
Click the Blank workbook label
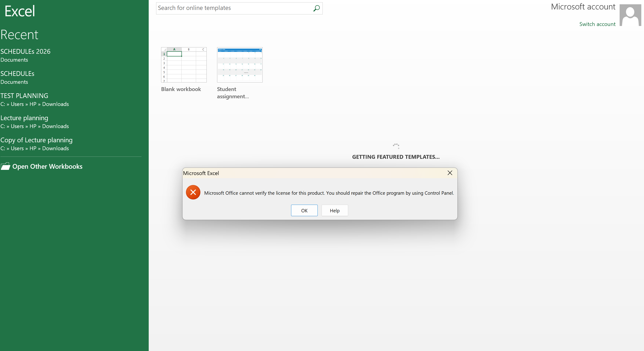click(x=181, y=89)
